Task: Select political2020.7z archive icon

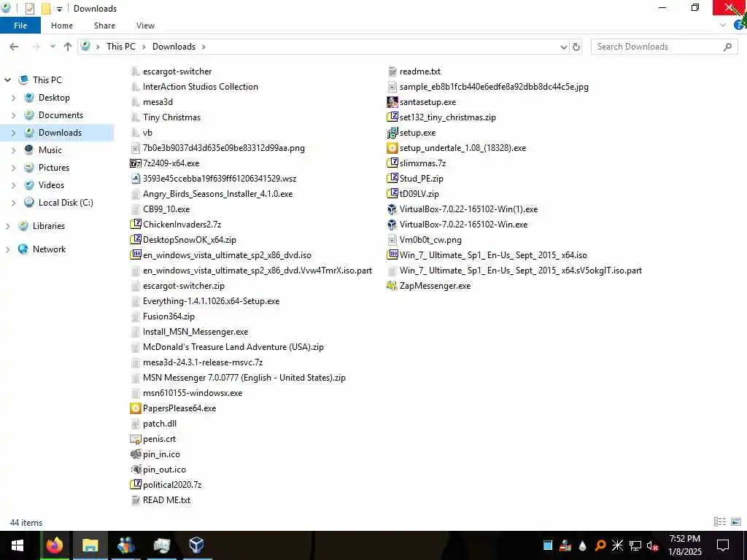Action: coord(135,485)
